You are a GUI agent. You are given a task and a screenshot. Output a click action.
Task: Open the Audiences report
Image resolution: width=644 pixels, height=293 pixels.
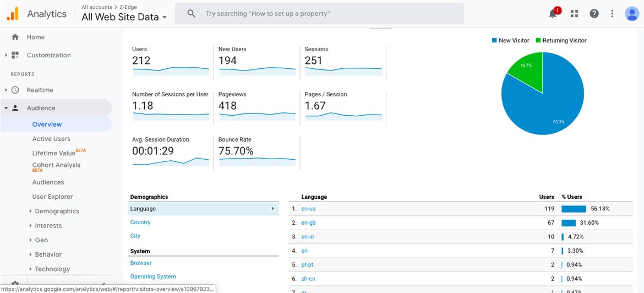[x=48, y=182]
